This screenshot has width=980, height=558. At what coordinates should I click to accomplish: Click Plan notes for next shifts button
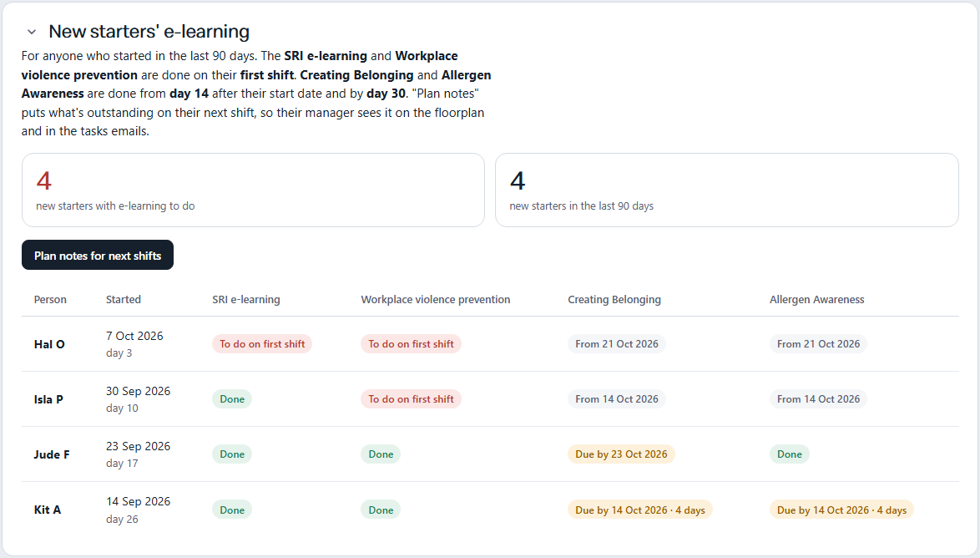point(98,256)
